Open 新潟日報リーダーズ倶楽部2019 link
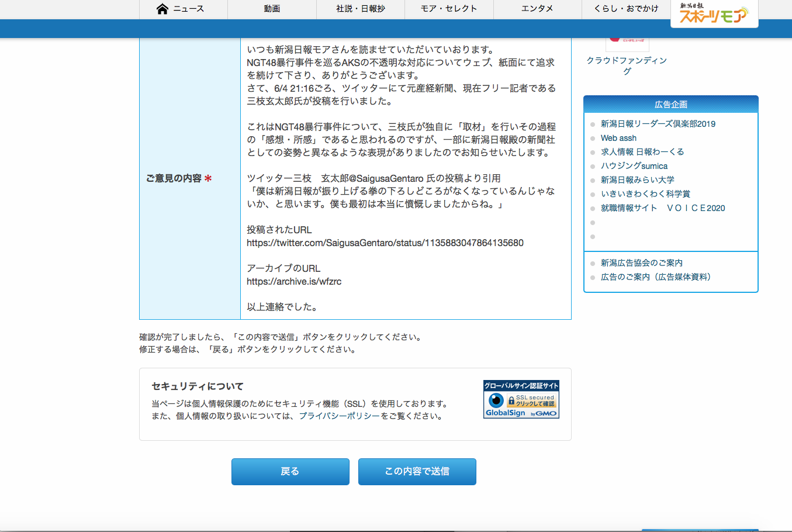Image resolution: width=792 pixels, height=532 pixels. 658,124
